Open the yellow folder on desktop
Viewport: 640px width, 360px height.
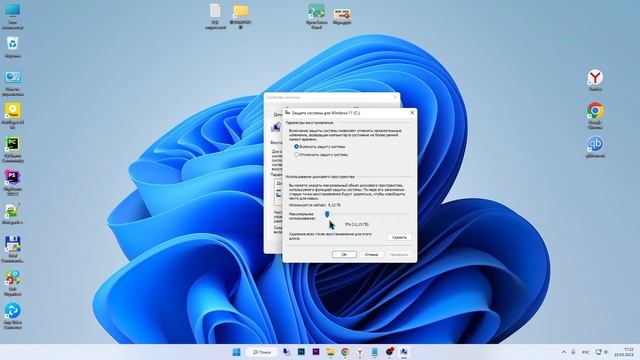coord(240,16)
